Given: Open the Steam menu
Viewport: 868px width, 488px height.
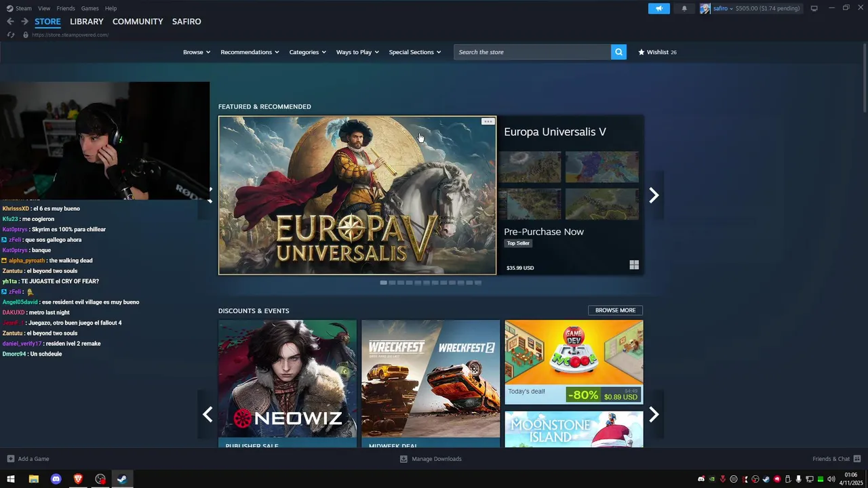Looking at the screenshot, I should point(24,8).
